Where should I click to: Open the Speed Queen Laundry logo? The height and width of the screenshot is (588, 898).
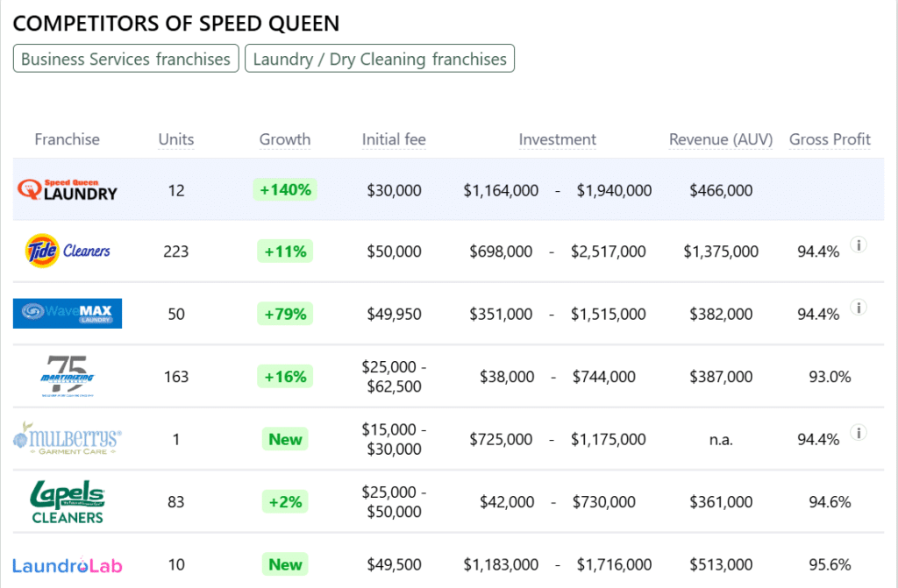67,189
